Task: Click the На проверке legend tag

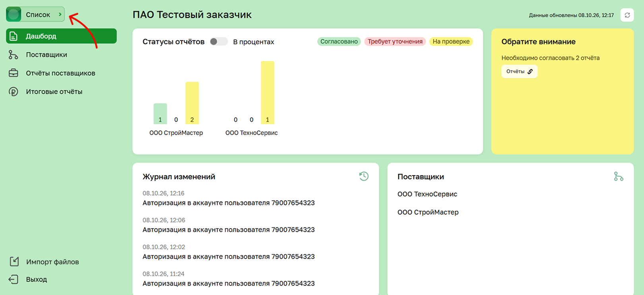Action: point(451,41)
